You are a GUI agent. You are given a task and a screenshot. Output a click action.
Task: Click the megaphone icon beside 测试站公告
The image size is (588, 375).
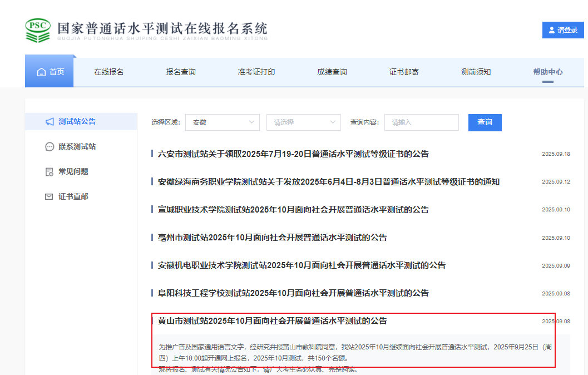click(x=50, y=122)
